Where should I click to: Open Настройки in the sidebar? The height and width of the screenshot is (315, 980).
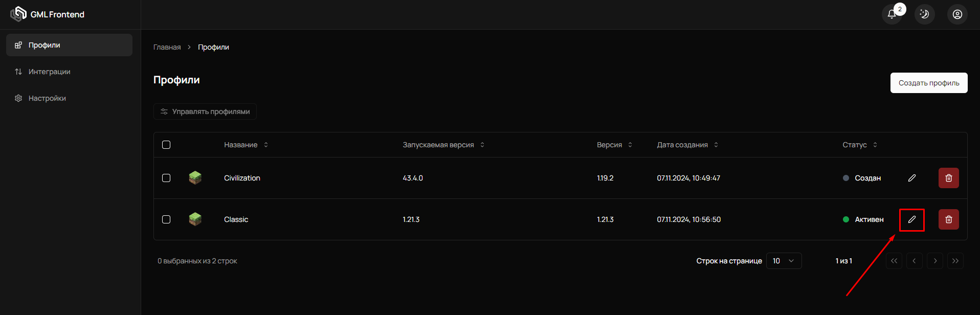pos(47,98)
